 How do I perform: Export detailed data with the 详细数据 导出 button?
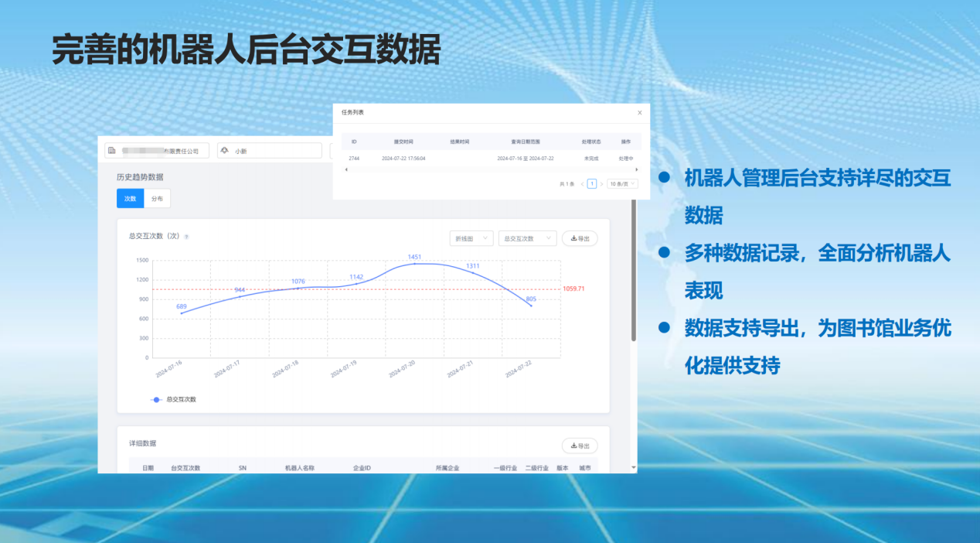point(580,446)
